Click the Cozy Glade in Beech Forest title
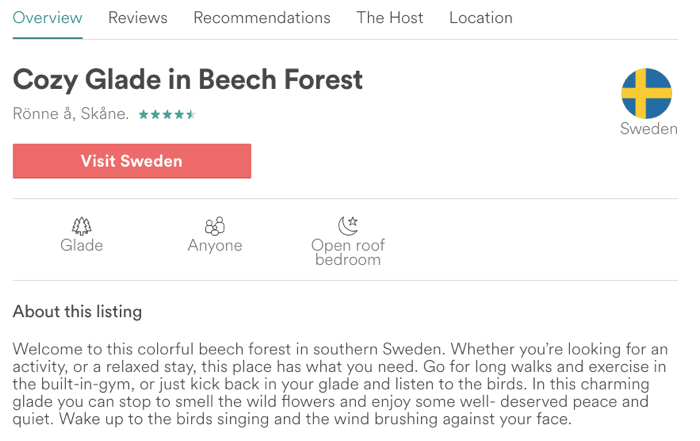This screenshot has height=441, width=700. (x=188, y=80)
